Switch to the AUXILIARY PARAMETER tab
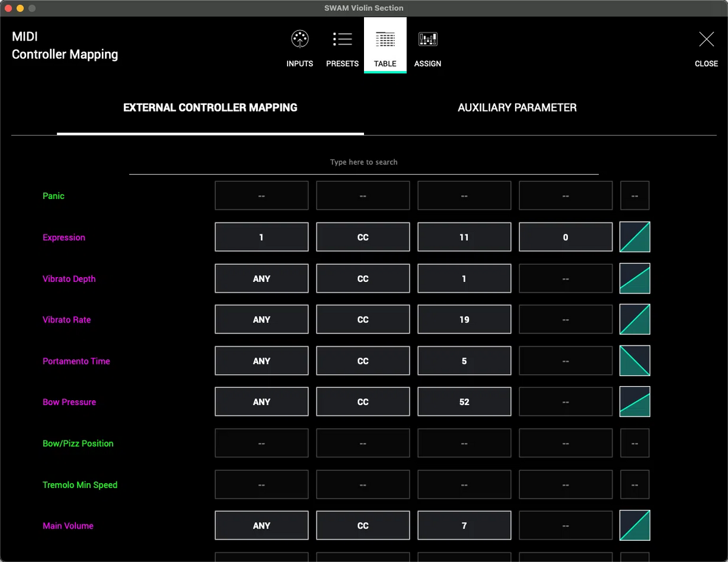The width and height of the screenshot is (728, 562). click(x=517, y=107)
